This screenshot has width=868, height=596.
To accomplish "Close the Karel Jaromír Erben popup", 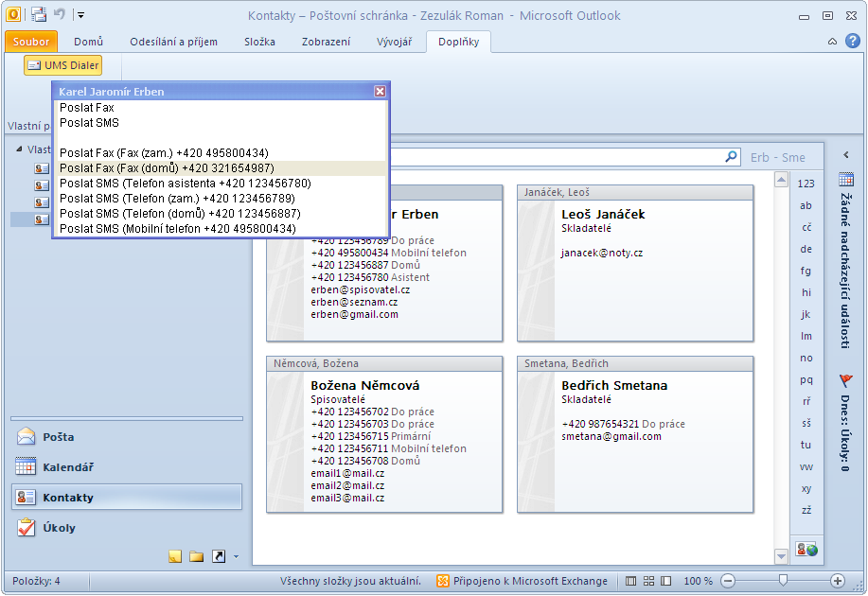I will pos(380,92).
